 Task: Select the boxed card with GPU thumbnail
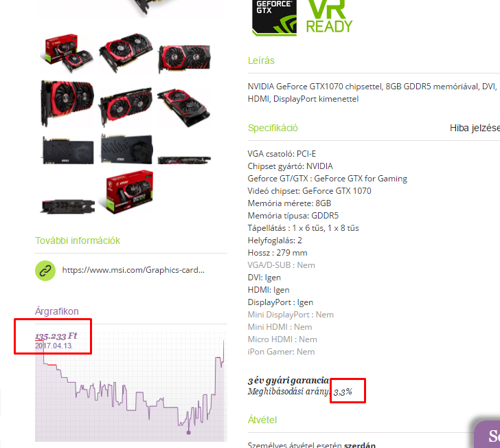pos(67,53)
